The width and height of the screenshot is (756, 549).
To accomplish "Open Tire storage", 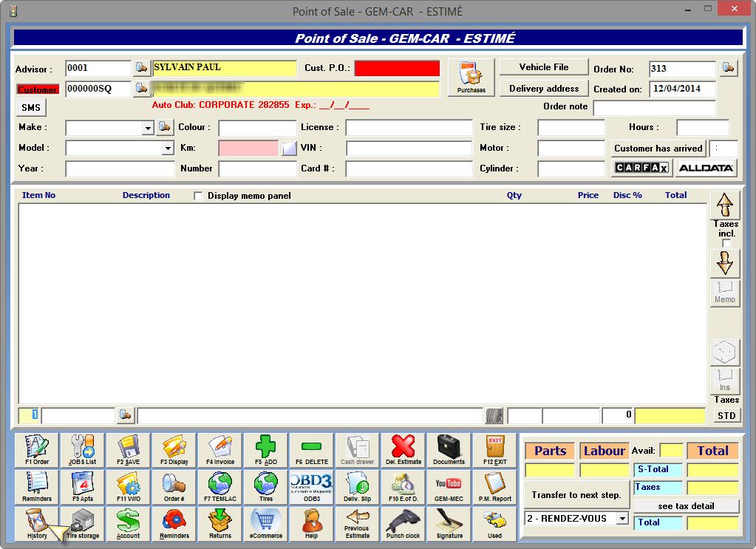I will pos(83,524).
